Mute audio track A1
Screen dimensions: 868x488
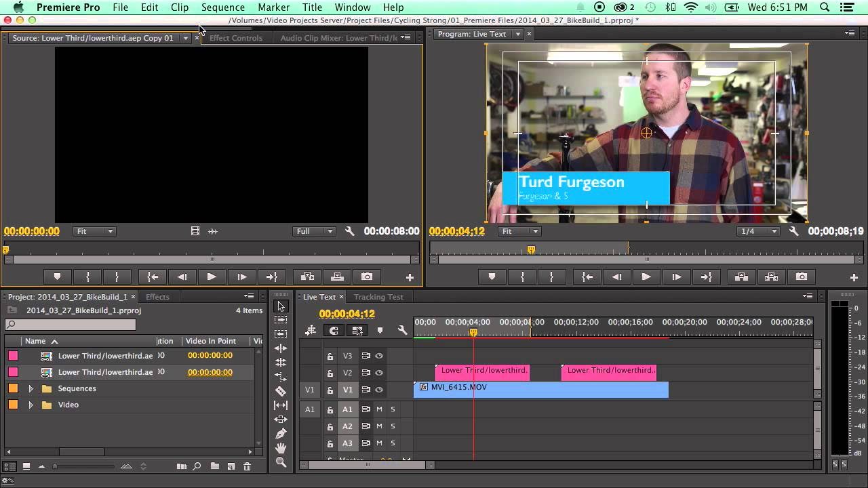379,409
